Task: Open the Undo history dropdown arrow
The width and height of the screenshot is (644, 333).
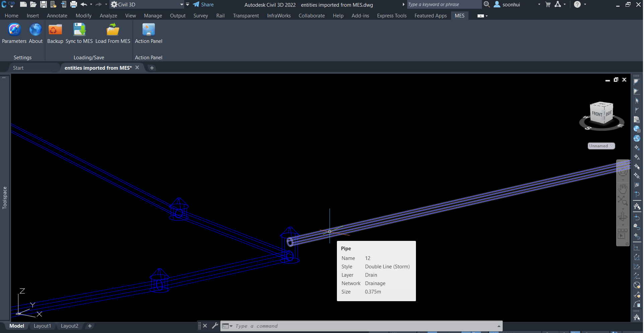Action: tap(91, 4)
